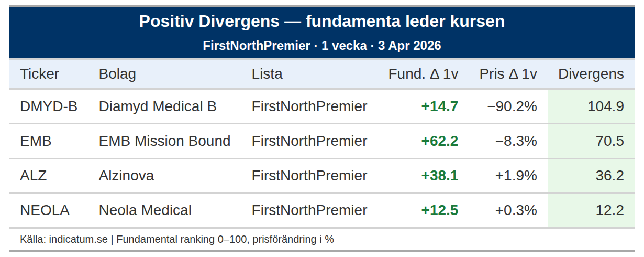Open Diamyd Medical B company name
The image size is (644, 257).
click(158, 106)
